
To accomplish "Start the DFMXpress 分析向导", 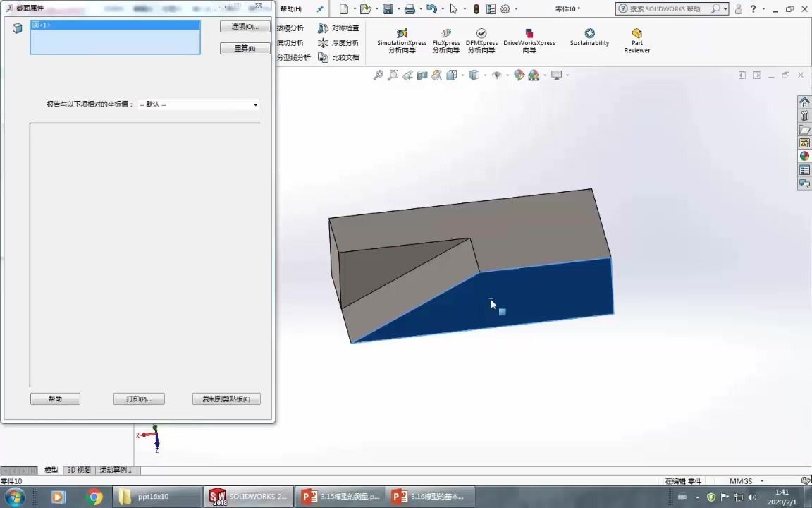I will (481, 40).
